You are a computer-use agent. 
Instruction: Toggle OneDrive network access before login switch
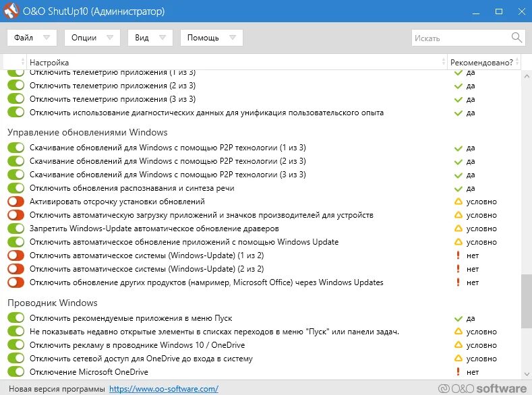(16, 358)
